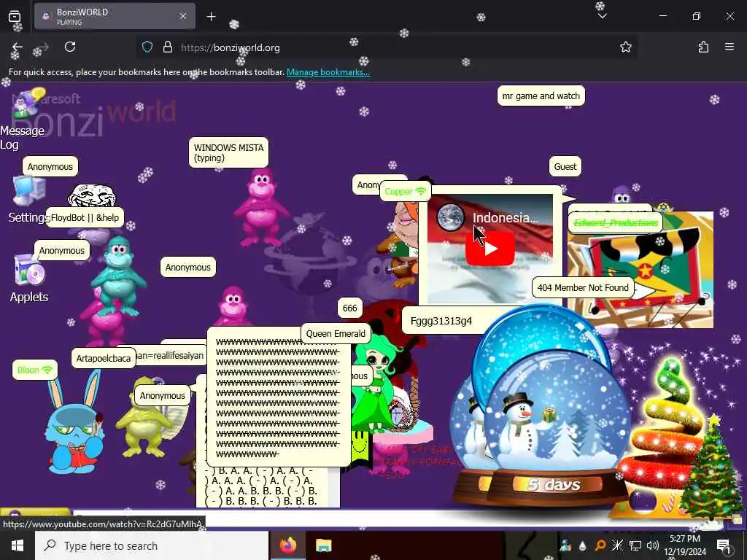Select the BonziWORLD tab
The width and height of the screenshot is (747, 560).
coord(115,16)
